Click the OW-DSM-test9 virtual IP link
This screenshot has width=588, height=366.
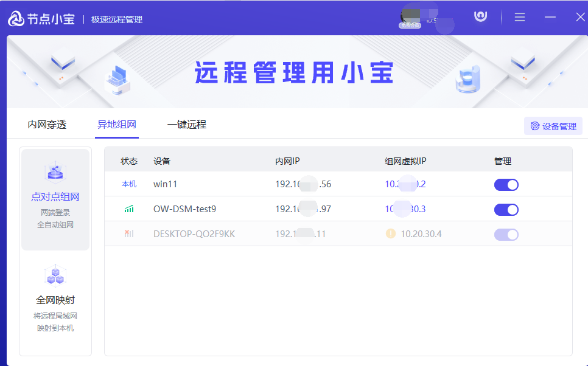click(405, 209)
